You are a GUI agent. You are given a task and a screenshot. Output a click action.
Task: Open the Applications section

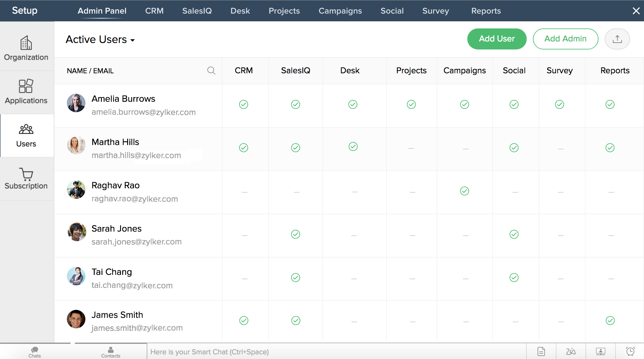26,92
